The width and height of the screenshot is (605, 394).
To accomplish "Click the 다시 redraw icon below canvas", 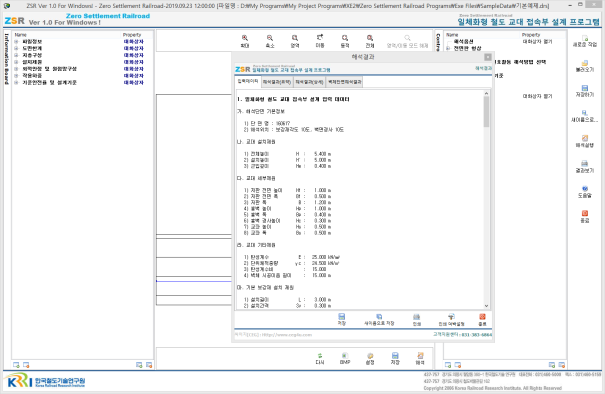I will click(320, 358).
